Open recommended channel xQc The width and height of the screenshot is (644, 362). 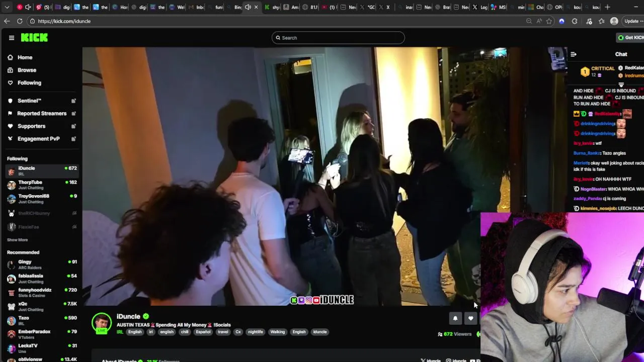point(42,306)
